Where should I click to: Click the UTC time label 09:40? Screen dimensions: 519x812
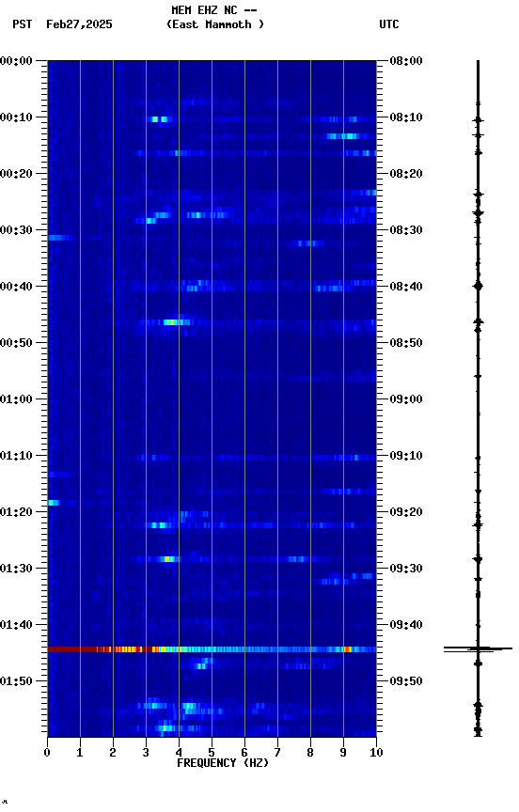pyautogui.click(x=406, y=625)
